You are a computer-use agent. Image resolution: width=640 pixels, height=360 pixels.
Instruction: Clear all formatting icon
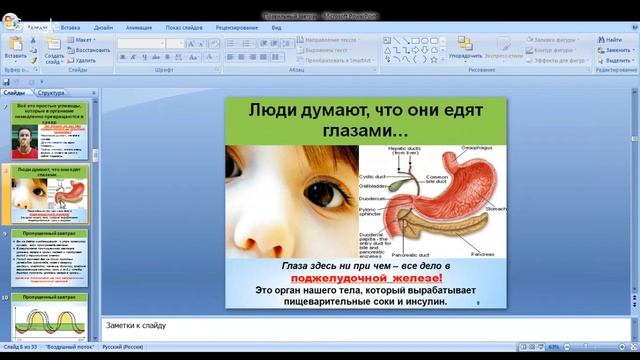tap(214, 44)
